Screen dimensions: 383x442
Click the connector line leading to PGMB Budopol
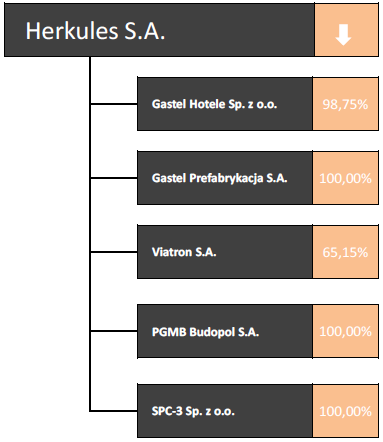114,331
